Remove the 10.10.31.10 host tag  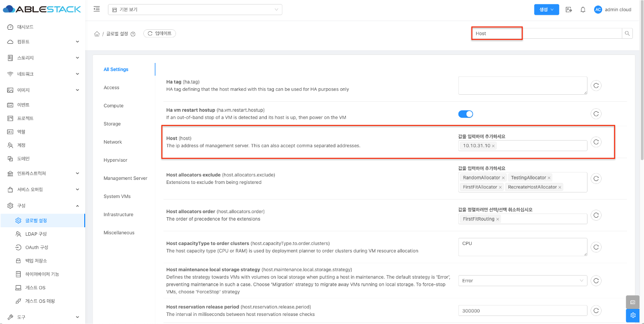point(493,146)
